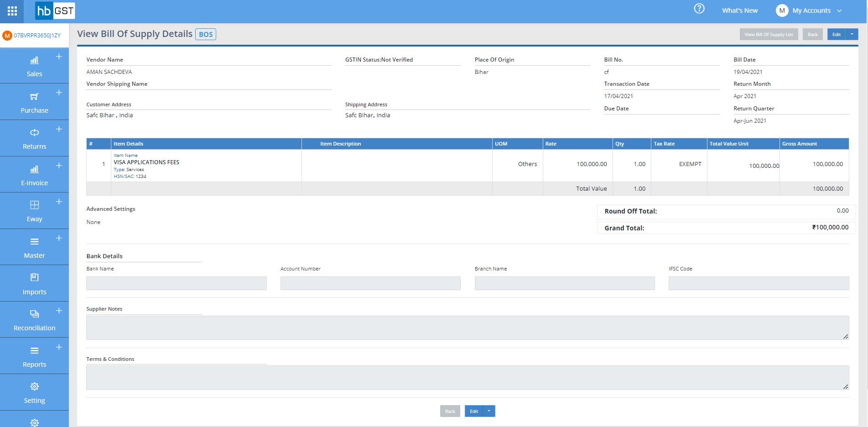Click Apr-Jun 2021 return quarter value

click(x=749, y=121)
